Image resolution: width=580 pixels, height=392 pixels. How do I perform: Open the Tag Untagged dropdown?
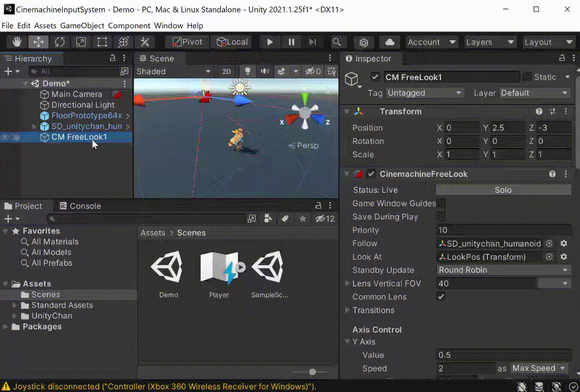[424, 93]
